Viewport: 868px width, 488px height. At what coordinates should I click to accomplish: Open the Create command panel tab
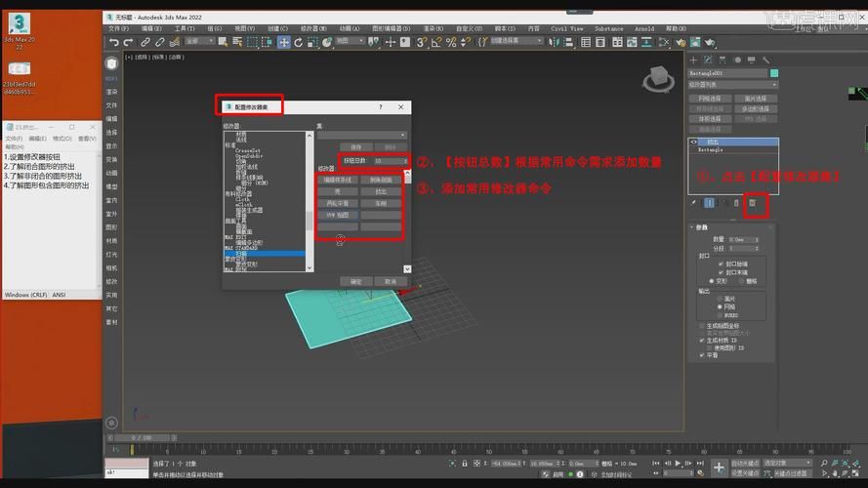693,60
